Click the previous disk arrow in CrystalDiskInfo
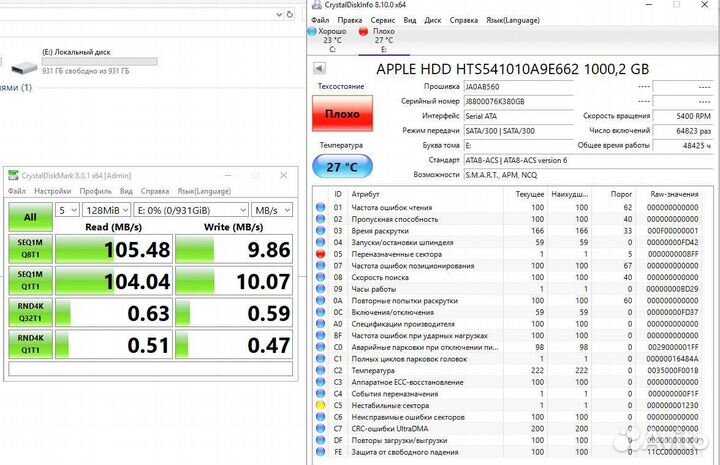This screenshot has height=465, width=720. point(319,69)
